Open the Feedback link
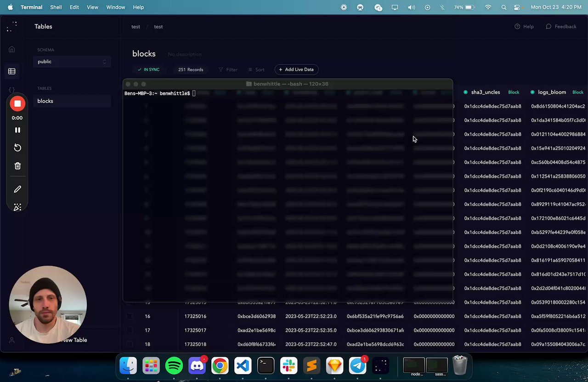The width and height of the screenshot is (588, 382). (561, 27)
